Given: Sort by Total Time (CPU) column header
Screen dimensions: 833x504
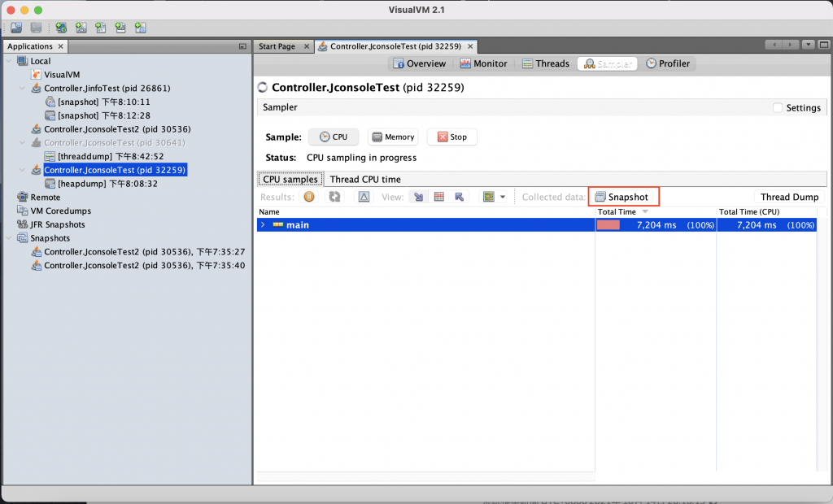Looking at the screenshot, I should tap(766, 212).
